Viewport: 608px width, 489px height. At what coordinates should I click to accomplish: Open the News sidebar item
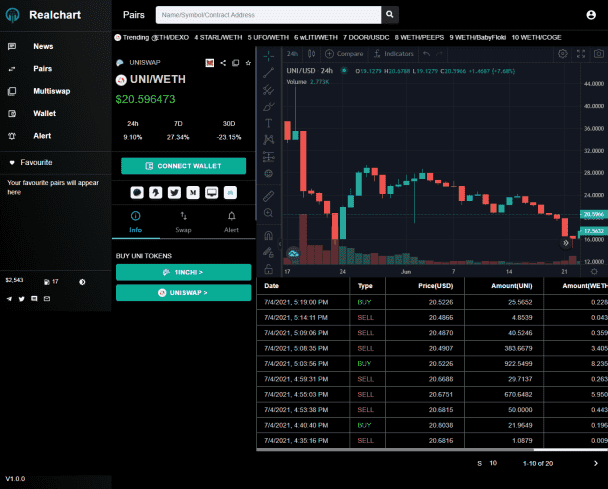coord(43,47)
